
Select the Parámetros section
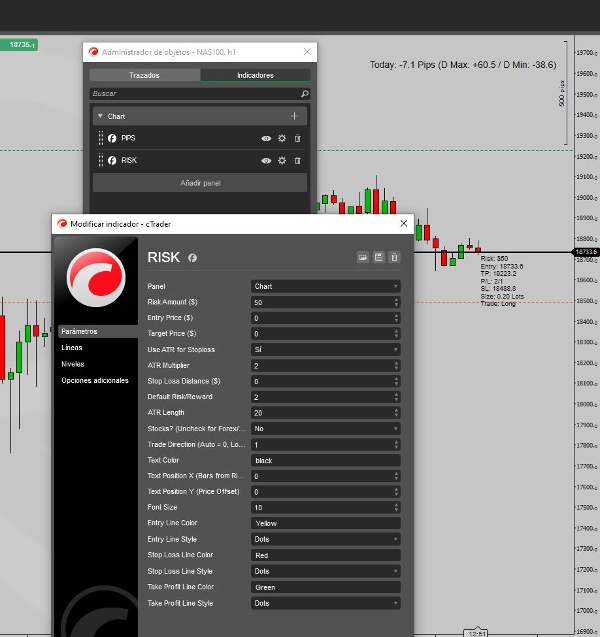[97, 332]
